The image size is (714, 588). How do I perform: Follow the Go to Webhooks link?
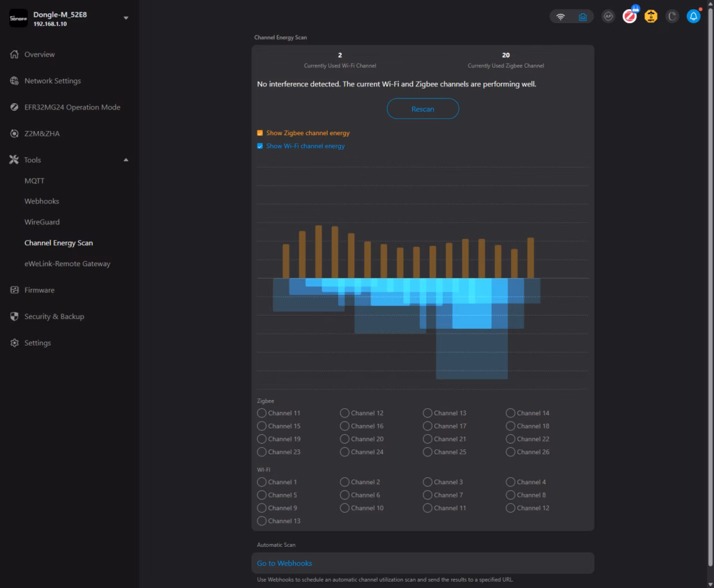coord(284,564)
